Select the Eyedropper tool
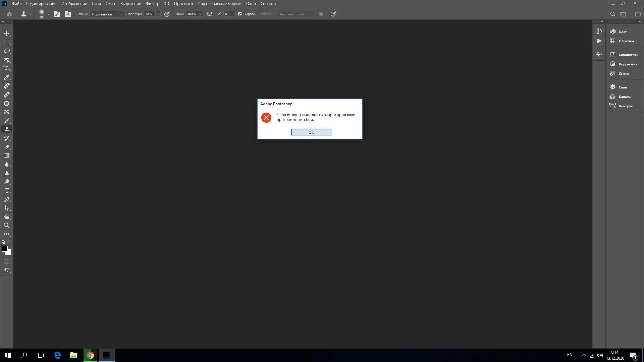Screen dimensions: 644x362 pyautogui.click(x=7, y=77)
